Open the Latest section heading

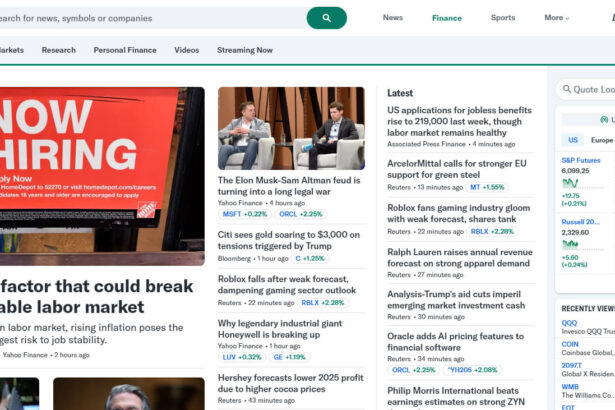[x=400, y=93]
